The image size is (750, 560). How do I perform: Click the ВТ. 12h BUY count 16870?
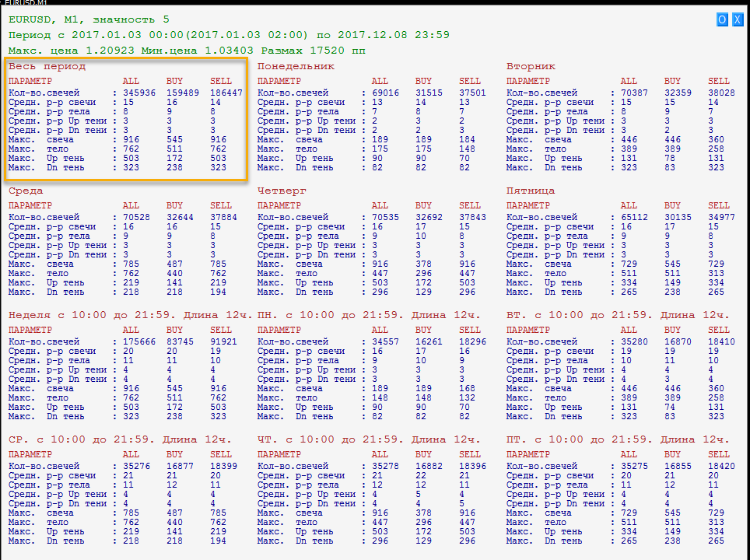pyautogui.click(x=678, y=341)
